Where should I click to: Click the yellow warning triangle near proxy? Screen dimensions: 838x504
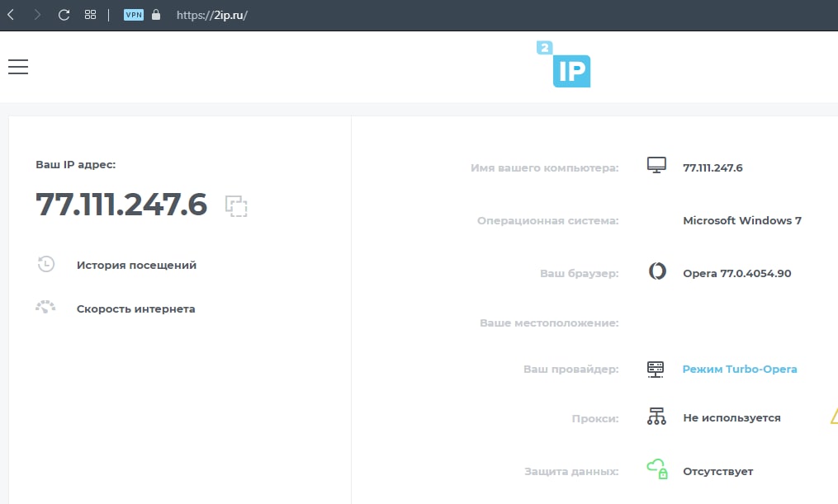834,416
